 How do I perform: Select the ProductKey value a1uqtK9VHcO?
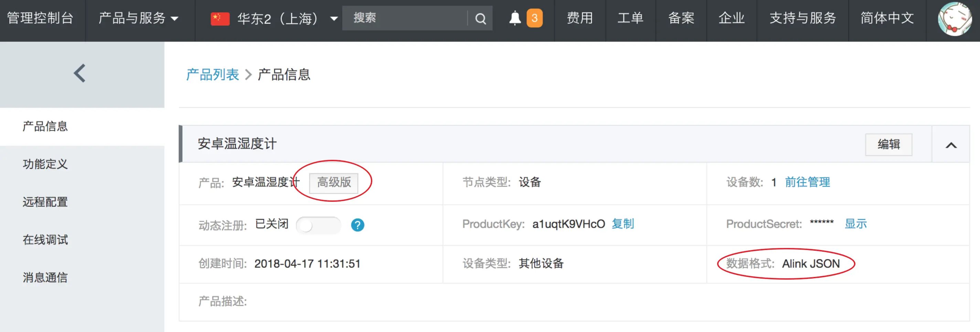[x=568, y=224]
